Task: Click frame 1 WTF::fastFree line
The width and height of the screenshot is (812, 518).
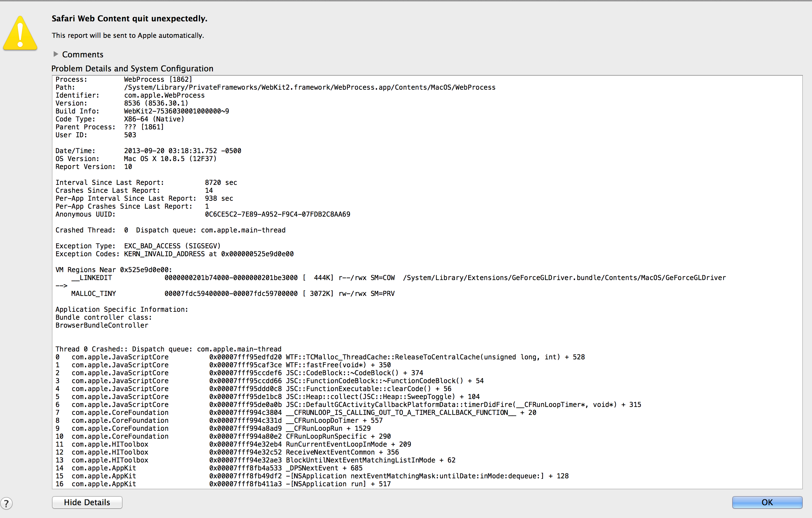Action: pyautogui.click(x=223, y=365)
